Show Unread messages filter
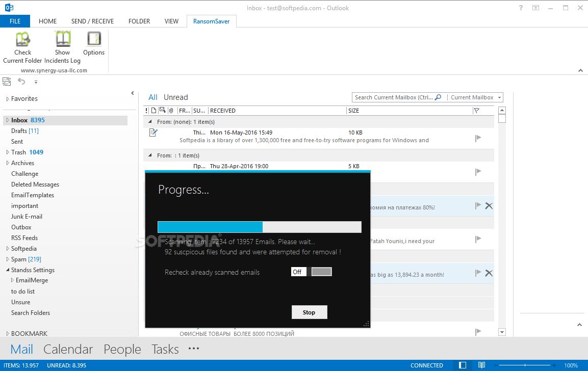The image size is (588, 371). pos(176,97)
